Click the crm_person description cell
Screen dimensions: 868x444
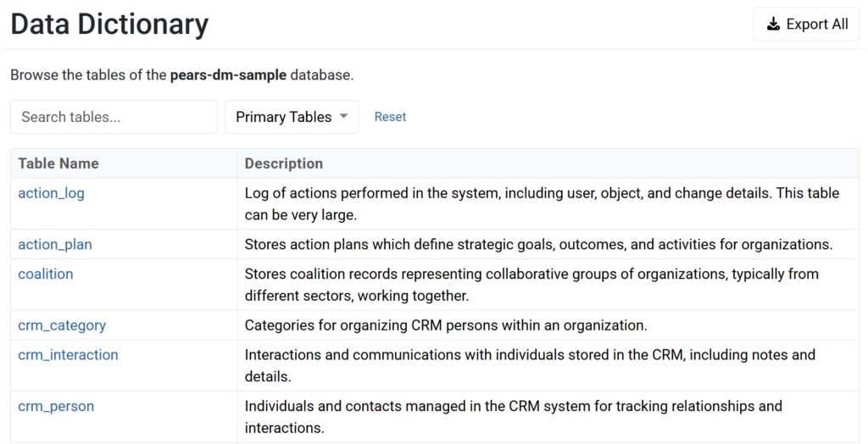point(513,416)
